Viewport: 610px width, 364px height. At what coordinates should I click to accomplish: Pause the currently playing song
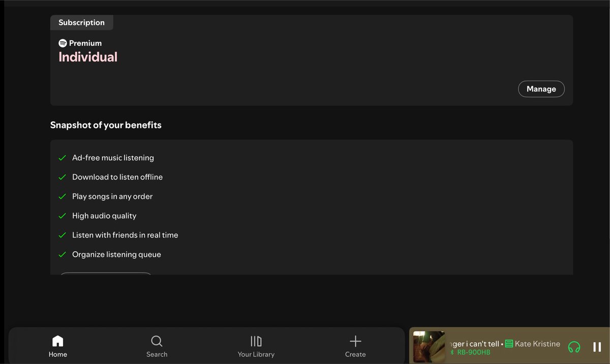click(597, 347)
